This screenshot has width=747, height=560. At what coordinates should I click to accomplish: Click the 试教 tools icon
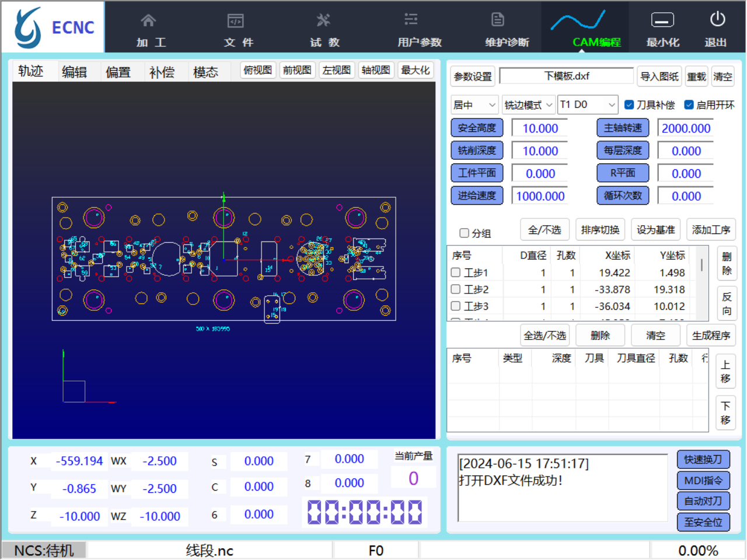click(323, 21)
